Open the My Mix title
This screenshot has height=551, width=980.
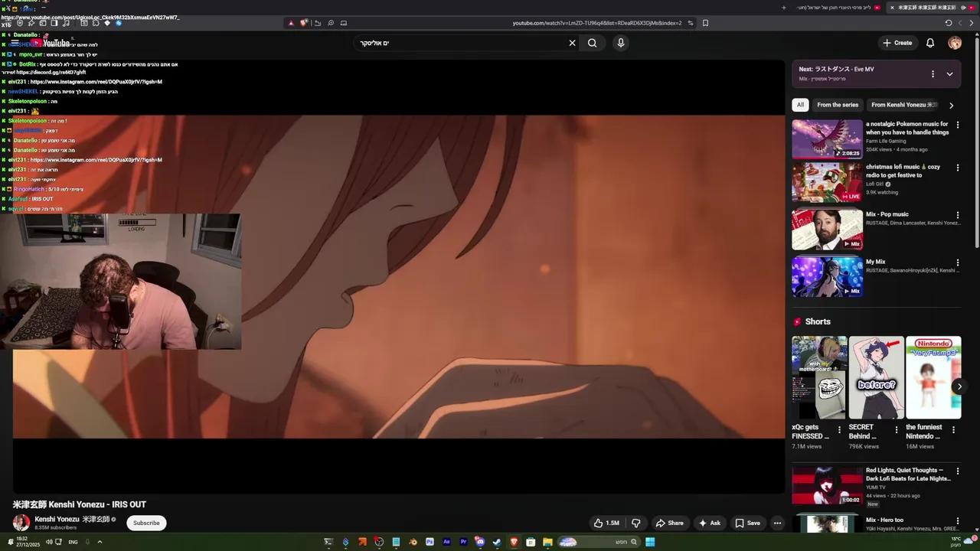tap(875, 262)
